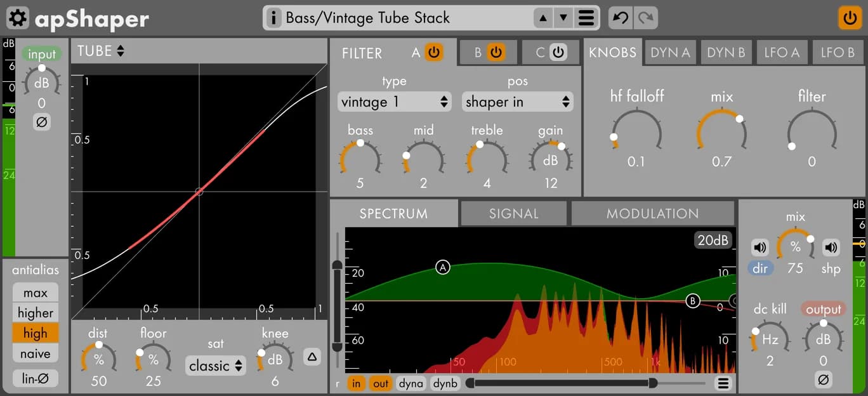Open the shaper in position dropdown

pos(517,102)
